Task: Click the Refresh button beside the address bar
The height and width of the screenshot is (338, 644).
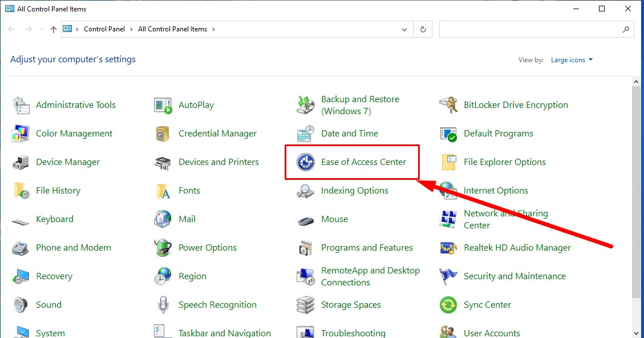Action: click(423, 29)
